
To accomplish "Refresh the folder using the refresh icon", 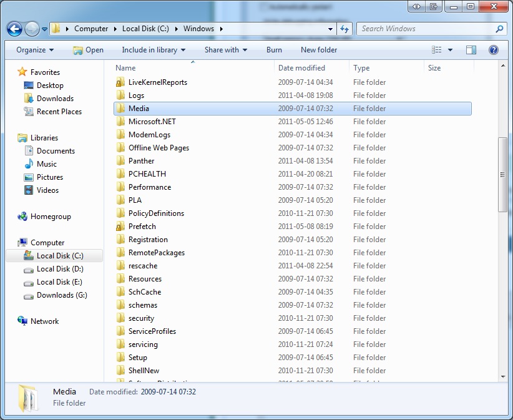I will (344, 29).
